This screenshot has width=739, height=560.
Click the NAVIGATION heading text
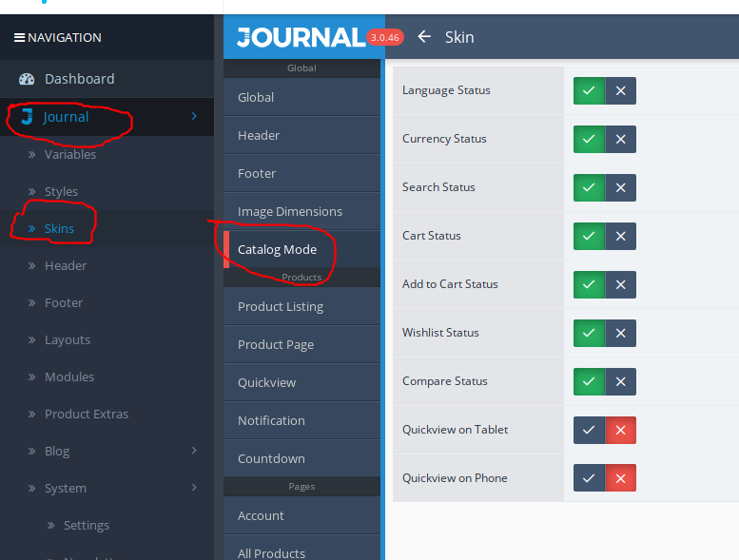(64, 38)
